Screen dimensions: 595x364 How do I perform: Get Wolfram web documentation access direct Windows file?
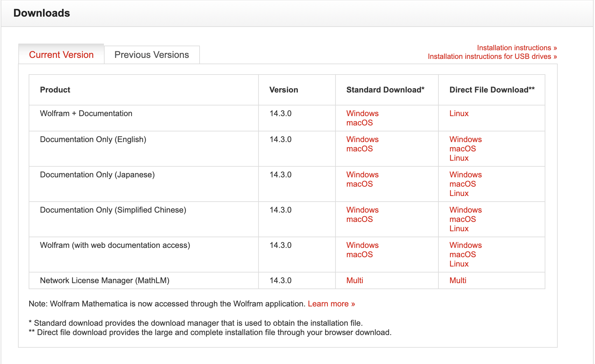465,245
